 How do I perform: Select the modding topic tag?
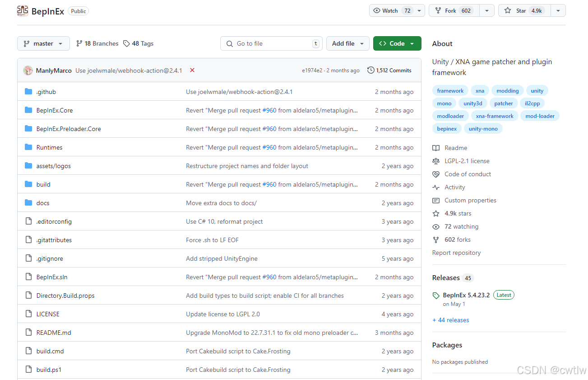(x=508, y=91)
